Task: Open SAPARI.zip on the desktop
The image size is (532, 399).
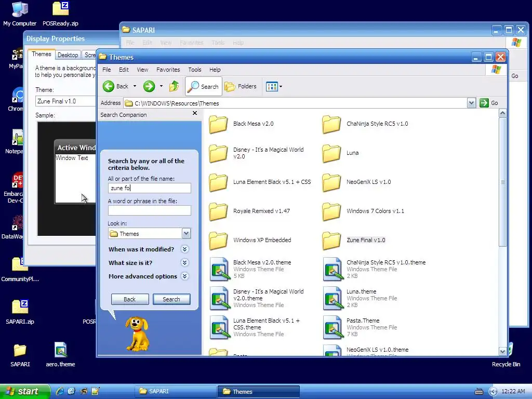Action: coord(20,312)
